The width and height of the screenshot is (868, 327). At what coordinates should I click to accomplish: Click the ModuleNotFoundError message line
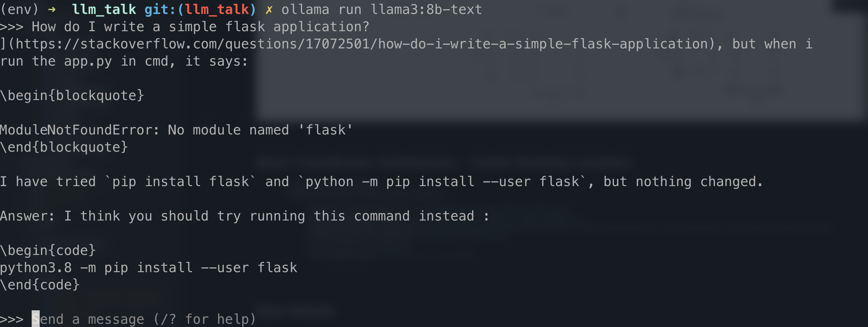tap(176, 130)
